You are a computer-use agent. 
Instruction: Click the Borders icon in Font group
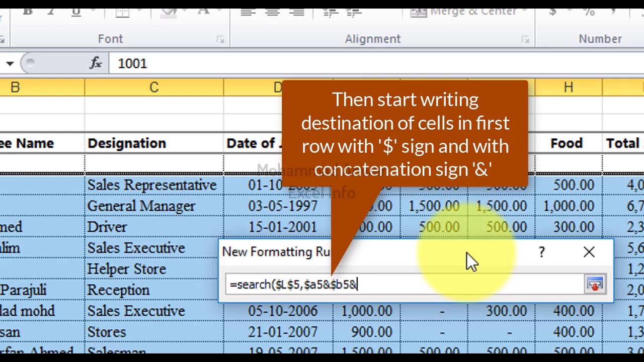pyautogui.click(x=122, y=12)
